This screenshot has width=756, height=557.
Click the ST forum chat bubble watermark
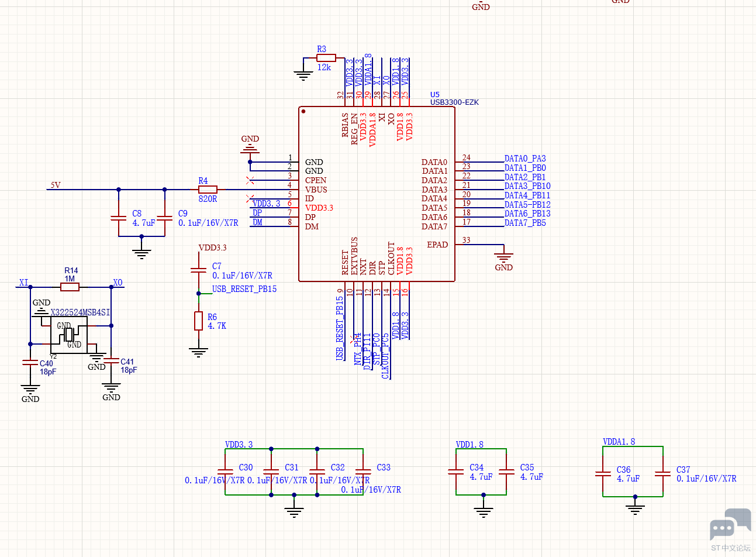tap(730, 525)
